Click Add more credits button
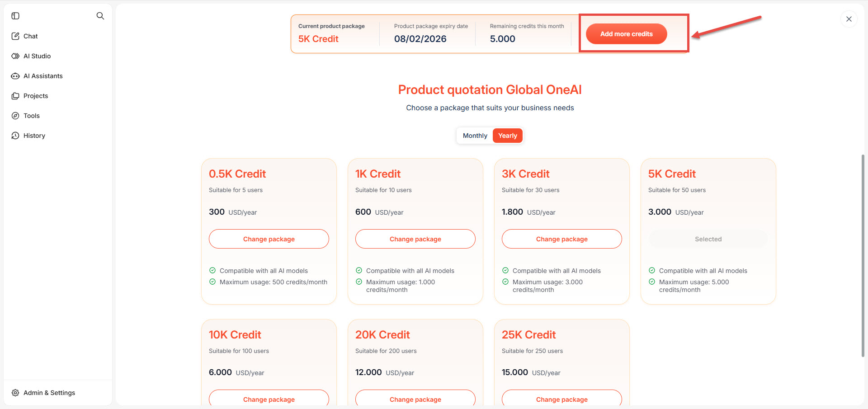Image resolution: width=868 pixels, height=409 pixels. 626,34
